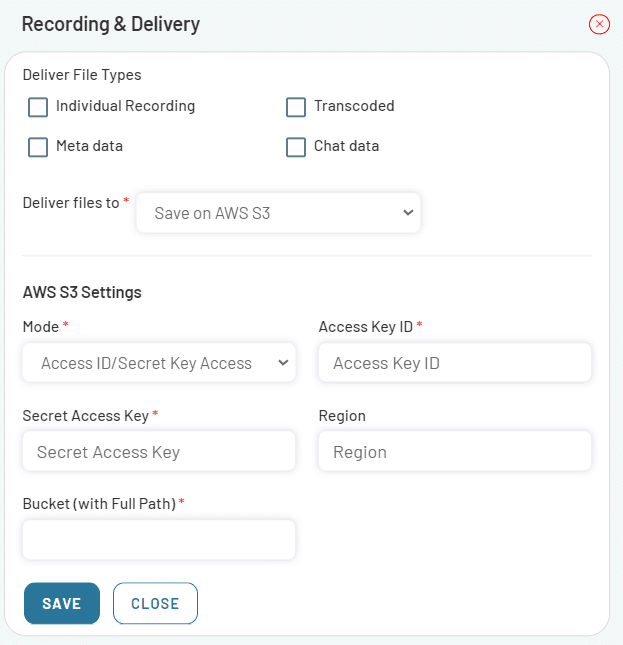Toggle the Chat data checkbox
The height and width of the screenshot is (645, 623).
296,147
